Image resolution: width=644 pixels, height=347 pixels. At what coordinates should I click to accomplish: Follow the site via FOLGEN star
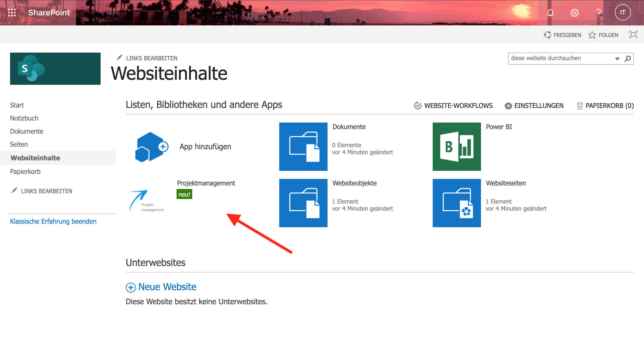pos(603,35)
